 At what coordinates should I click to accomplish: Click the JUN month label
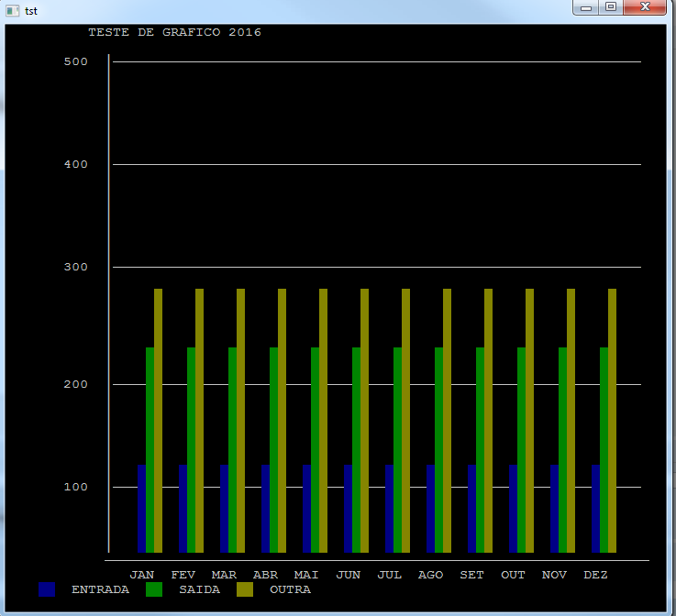[x=349, y=575]
